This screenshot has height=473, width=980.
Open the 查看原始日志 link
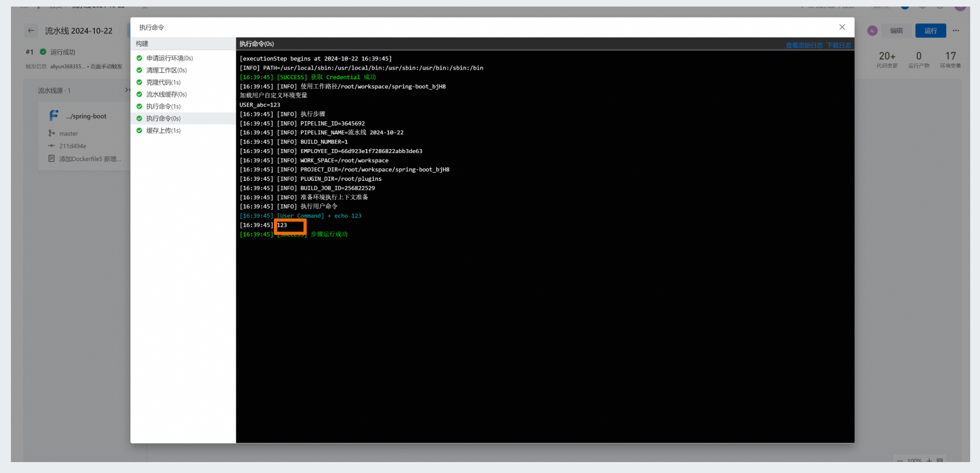click(804, 45)
